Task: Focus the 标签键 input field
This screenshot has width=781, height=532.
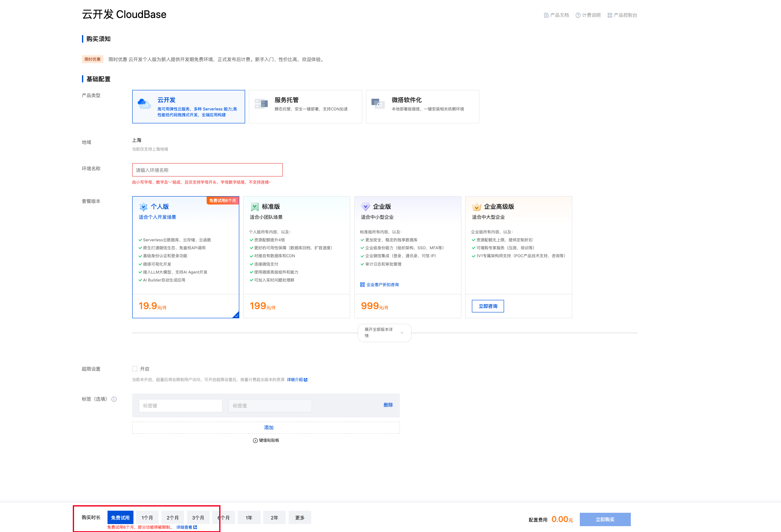Action: (x=181, y=406)
